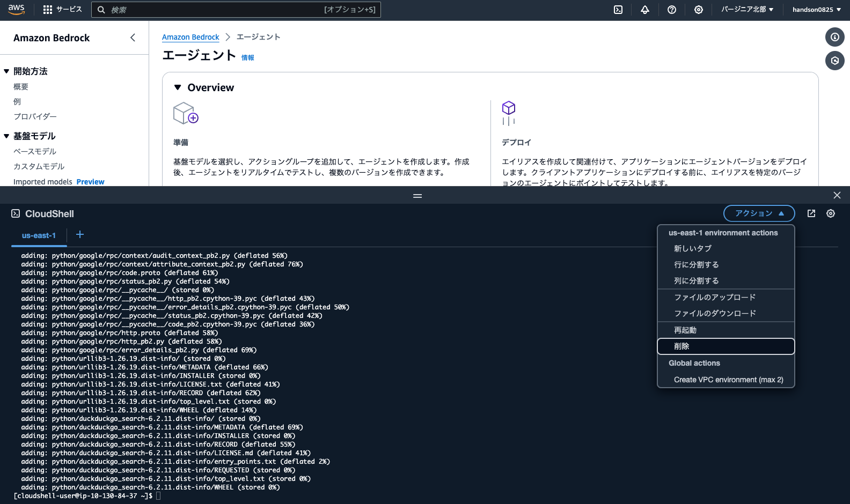Click the デプロイ heading text
The width and height of the screenshot is (850, 504).
516,143
